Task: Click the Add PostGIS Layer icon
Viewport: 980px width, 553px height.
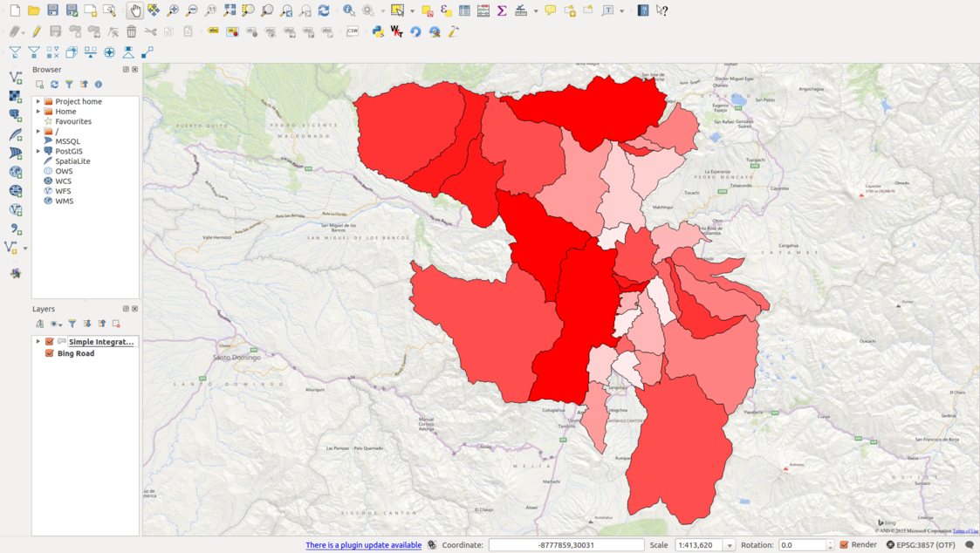Action: tap(16, 114)
